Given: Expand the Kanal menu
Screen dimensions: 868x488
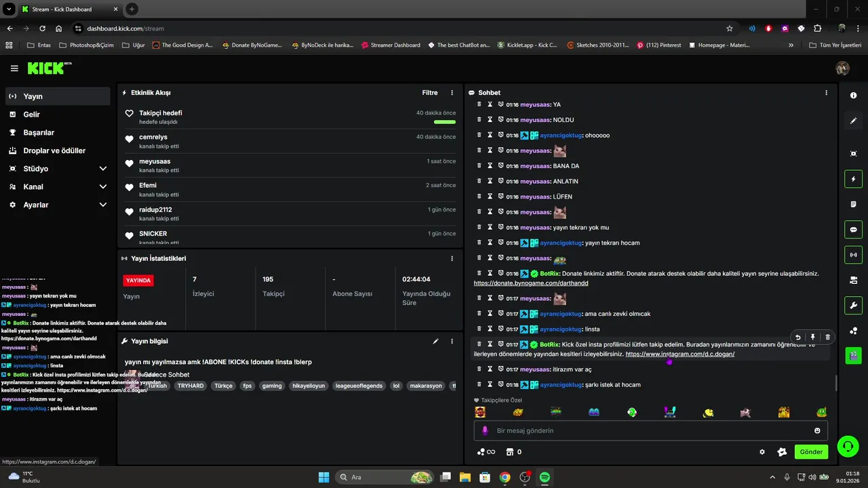Looking at the screenshot, I should click(58, 186).
